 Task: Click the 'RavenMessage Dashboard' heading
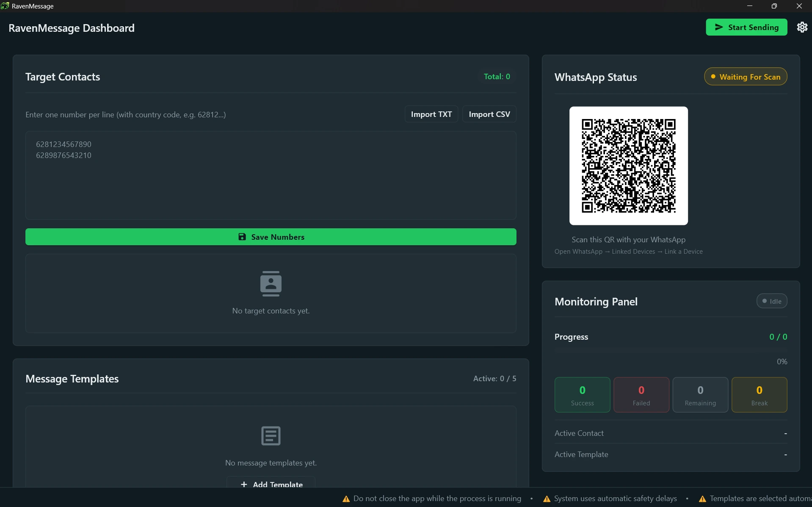(72, 28)
